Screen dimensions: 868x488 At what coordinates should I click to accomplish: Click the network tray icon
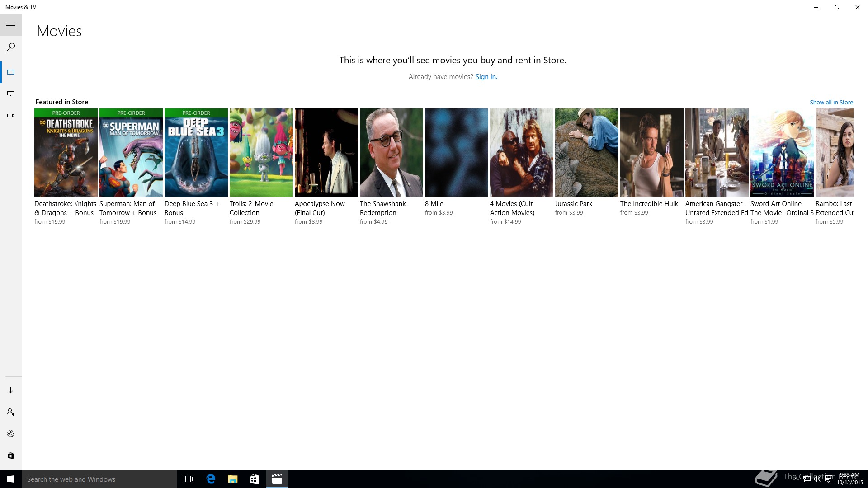807,479
